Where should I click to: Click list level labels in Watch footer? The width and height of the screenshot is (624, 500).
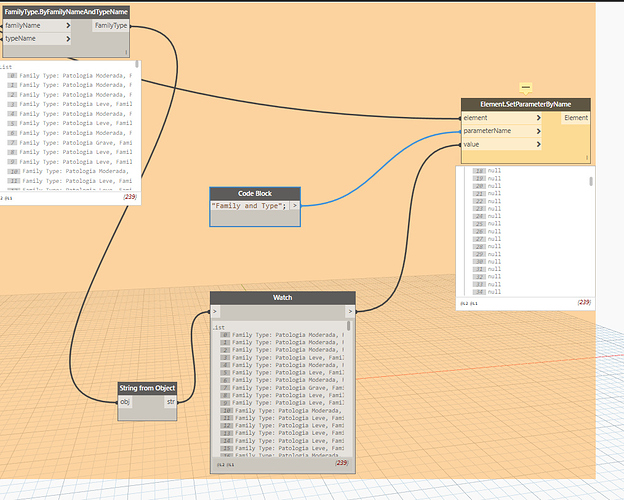[x=226, y=465]
